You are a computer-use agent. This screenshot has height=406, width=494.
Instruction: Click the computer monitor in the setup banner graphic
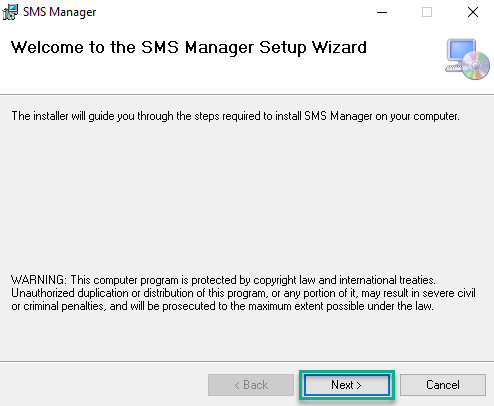click(x=459, y=53)
